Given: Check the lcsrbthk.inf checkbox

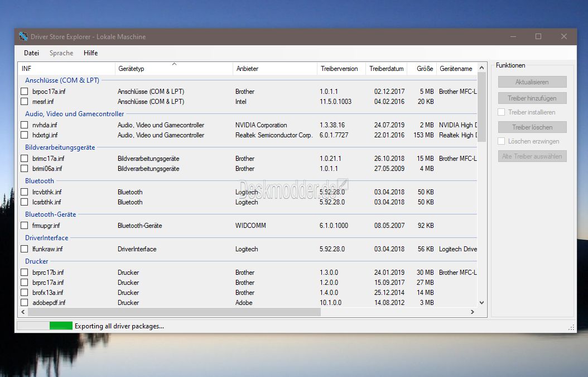Looking at the screenshot, I should (x=25, y=202).
